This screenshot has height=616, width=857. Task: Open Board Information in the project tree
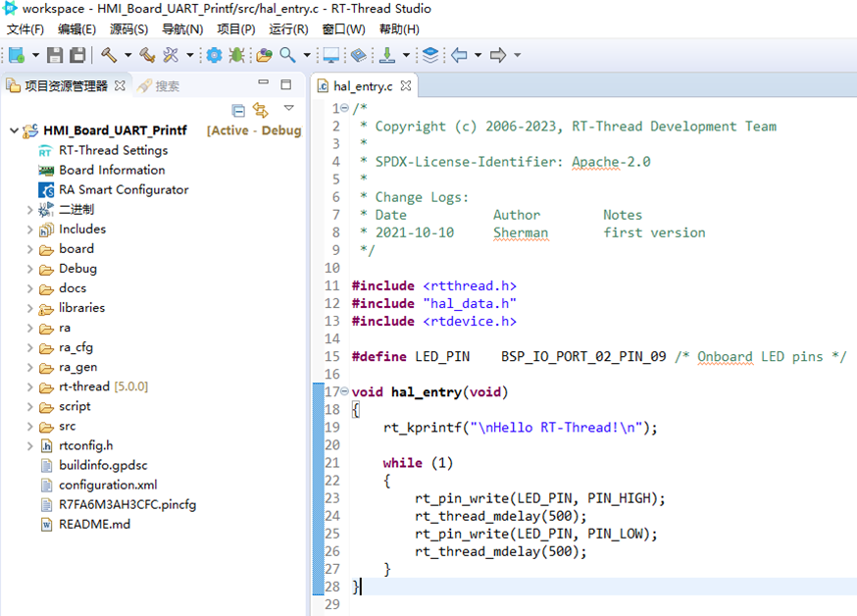[x=112, y=170]
